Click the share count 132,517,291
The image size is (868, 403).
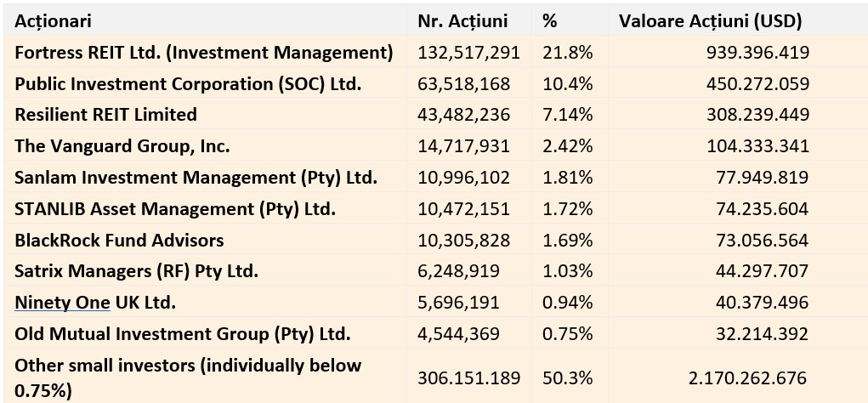coord(469,53)
